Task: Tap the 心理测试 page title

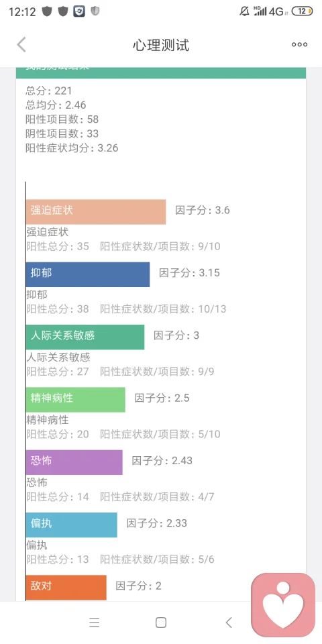Action: tap(161, 45)
